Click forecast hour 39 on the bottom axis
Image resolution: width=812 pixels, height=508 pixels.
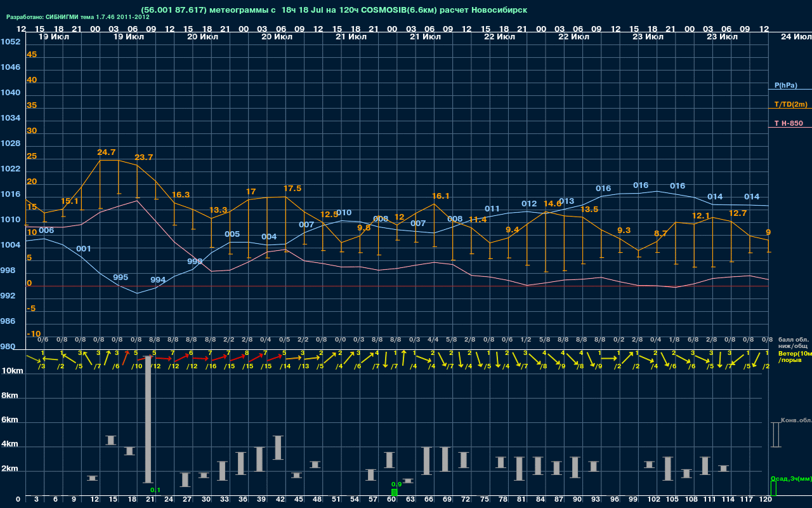coord(261,500)
